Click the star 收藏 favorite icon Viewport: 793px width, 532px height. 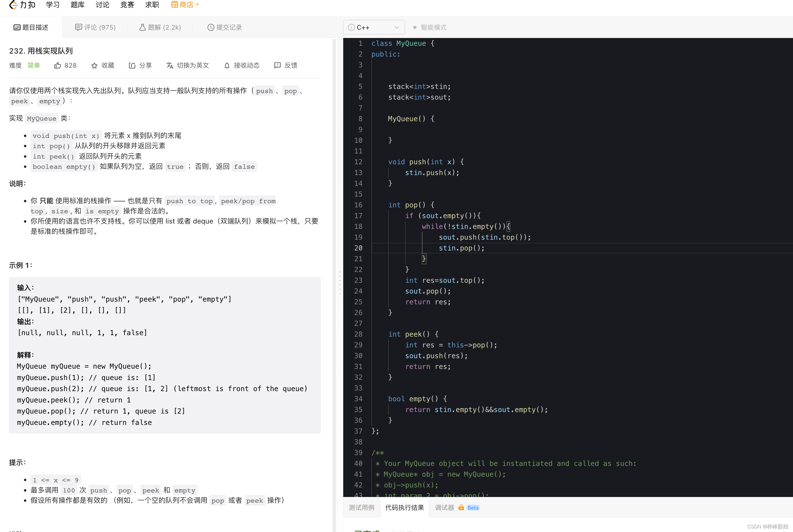pyautogui.click(x=94, y=66)
